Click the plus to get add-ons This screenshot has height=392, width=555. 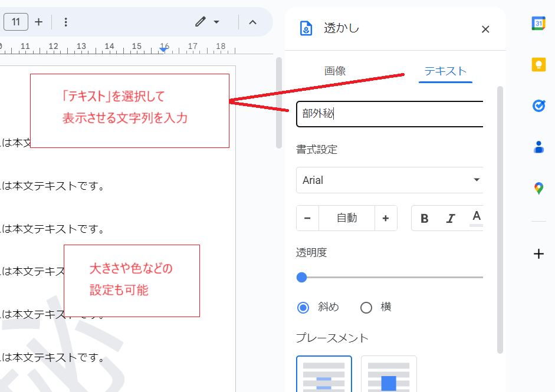click(538, 253)
